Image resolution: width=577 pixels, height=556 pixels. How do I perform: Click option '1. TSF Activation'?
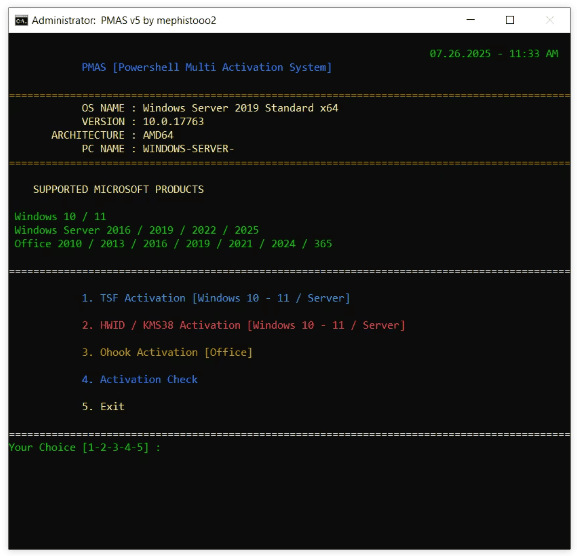pos(216,298)
